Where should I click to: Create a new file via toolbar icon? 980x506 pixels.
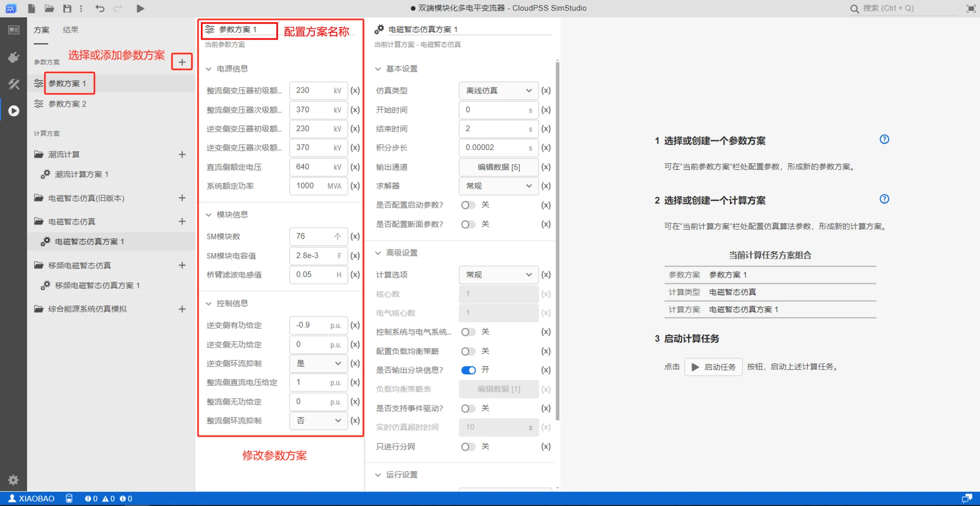click(31, 8)
